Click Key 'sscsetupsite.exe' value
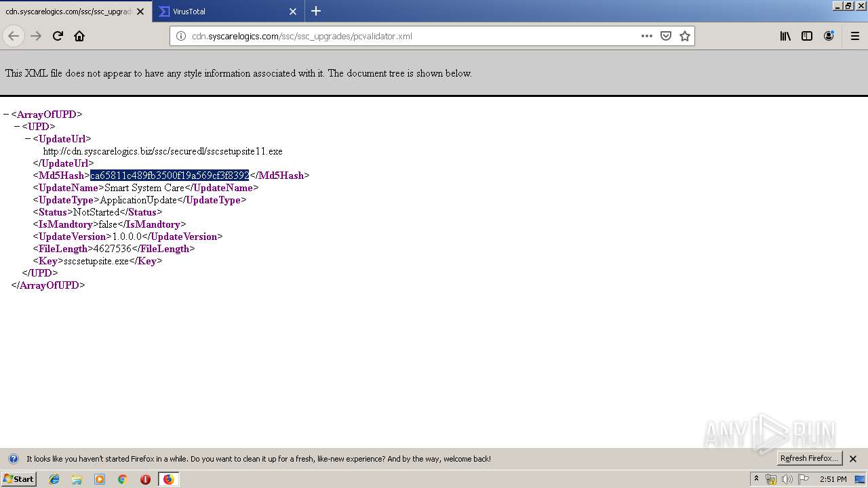Viewport: 868px width, 488px height. coord(96,261)
